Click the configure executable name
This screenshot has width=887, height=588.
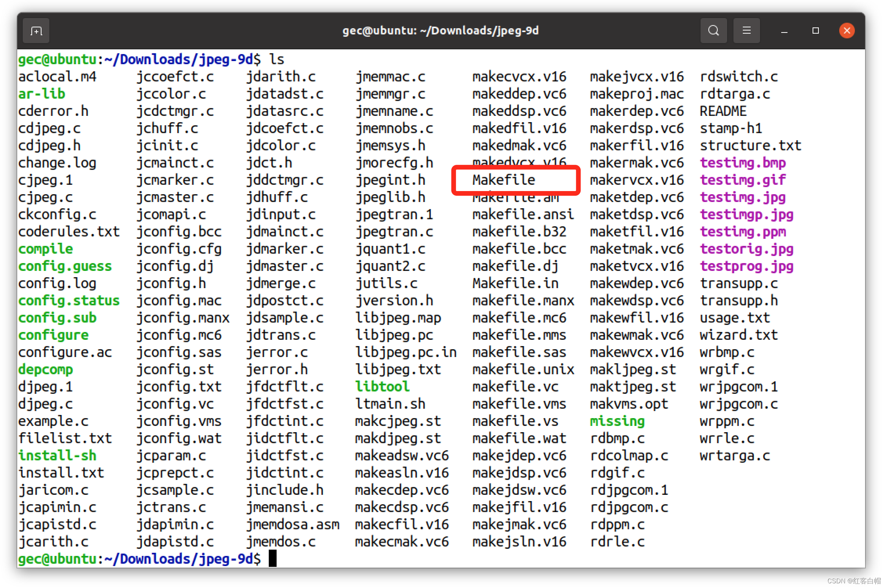point(53,335)
